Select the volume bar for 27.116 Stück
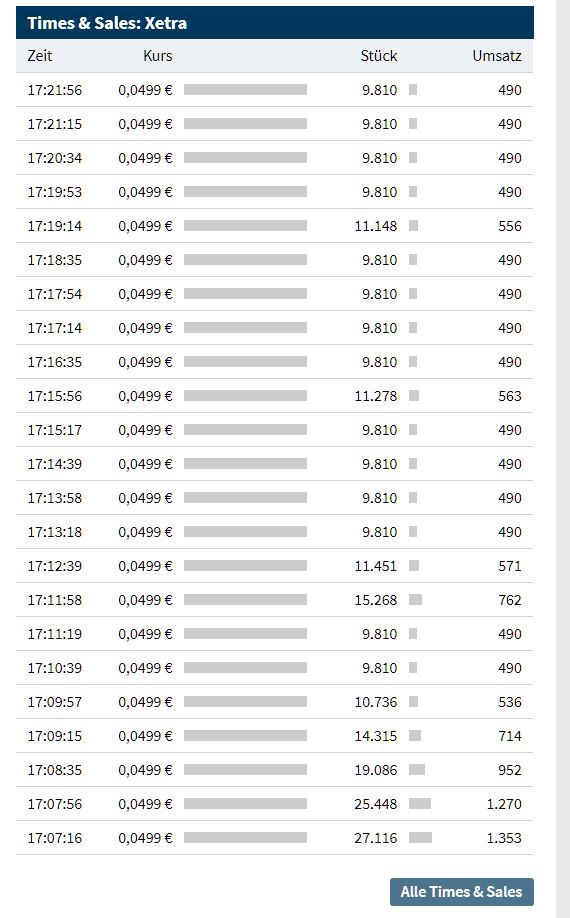570x918 pixels. click(420, 838)
